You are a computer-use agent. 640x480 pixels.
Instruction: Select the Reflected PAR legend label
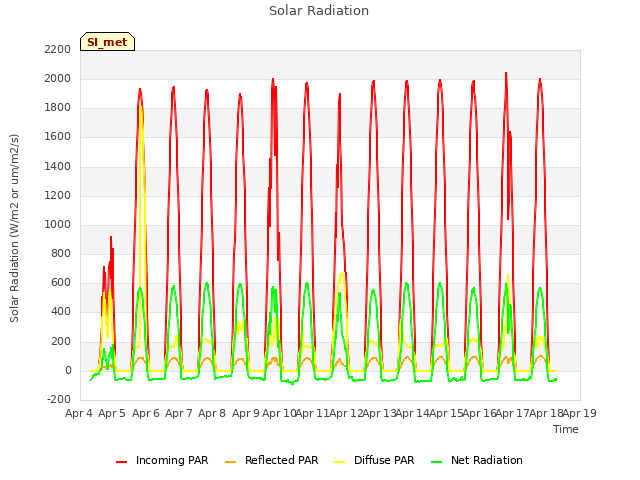(281, 460)
